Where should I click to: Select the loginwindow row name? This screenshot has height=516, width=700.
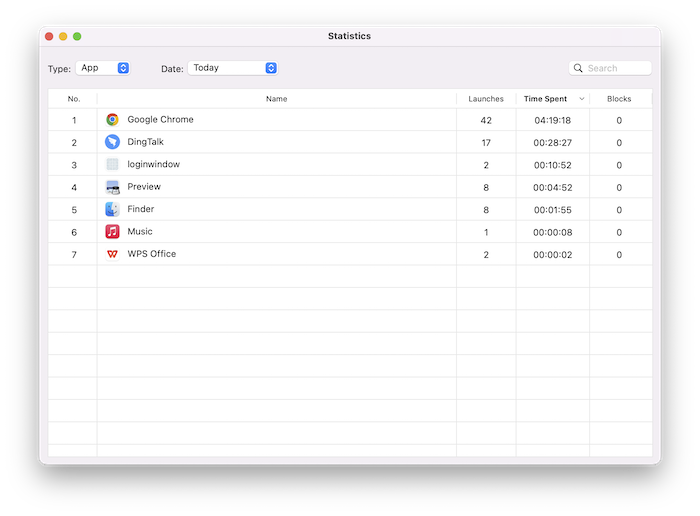[154, 164]
